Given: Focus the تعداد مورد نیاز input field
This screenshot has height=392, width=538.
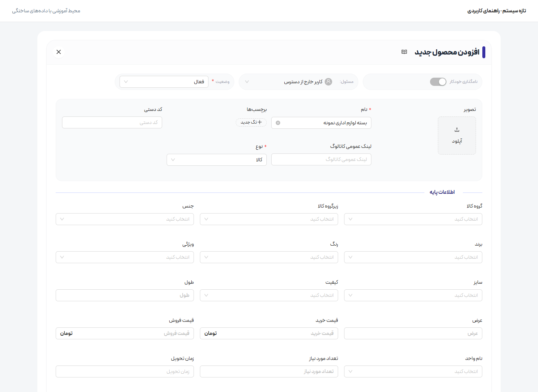Looking at the screenshot, I should (x=269, y=371).
